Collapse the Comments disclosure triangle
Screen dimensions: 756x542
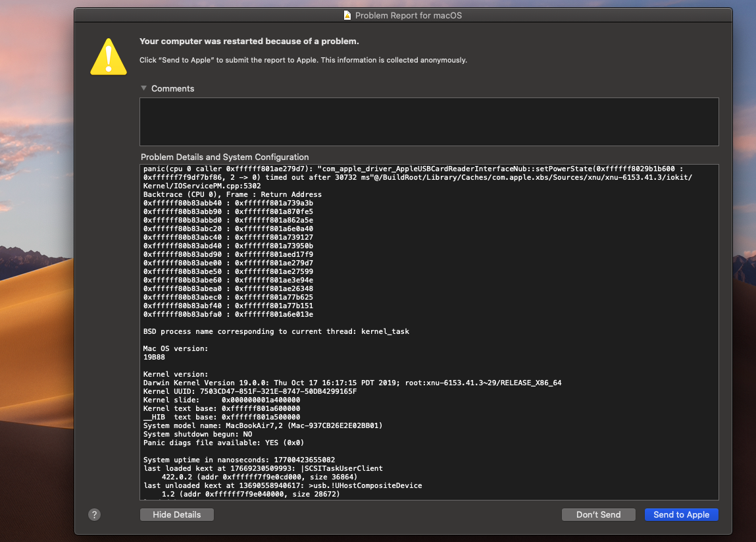[x=143, y=88]
